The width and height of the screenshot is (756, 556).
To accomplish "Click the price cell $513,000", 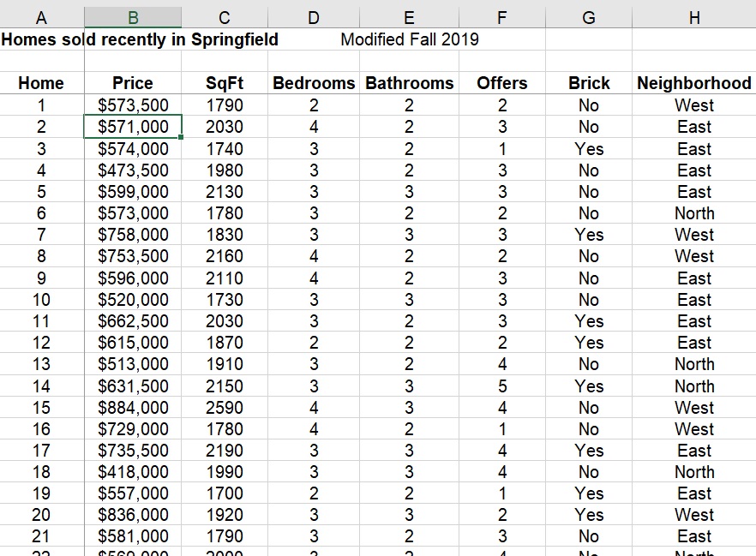I will click(133, 364).
